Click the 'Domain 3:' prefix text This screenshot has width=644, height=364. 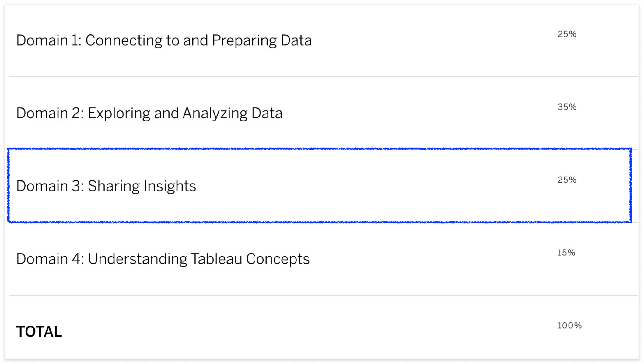click(50, 186)
